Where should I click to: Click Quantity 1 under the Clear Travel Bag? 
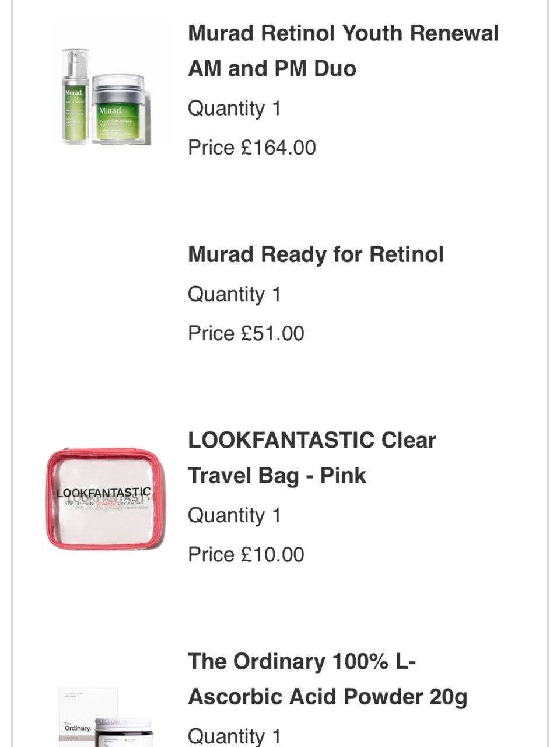pos(235,515)
